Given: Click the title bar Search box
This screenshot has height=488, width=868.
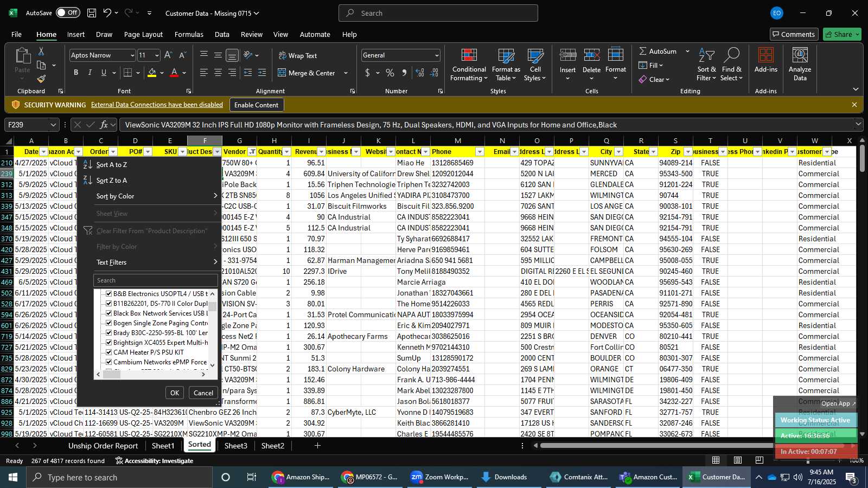Looking at the screenshot, I should point(438,13).
